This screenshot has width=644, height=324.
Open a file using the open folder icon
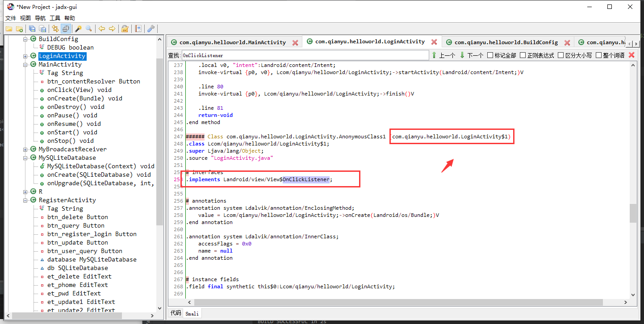click(9, 28)
